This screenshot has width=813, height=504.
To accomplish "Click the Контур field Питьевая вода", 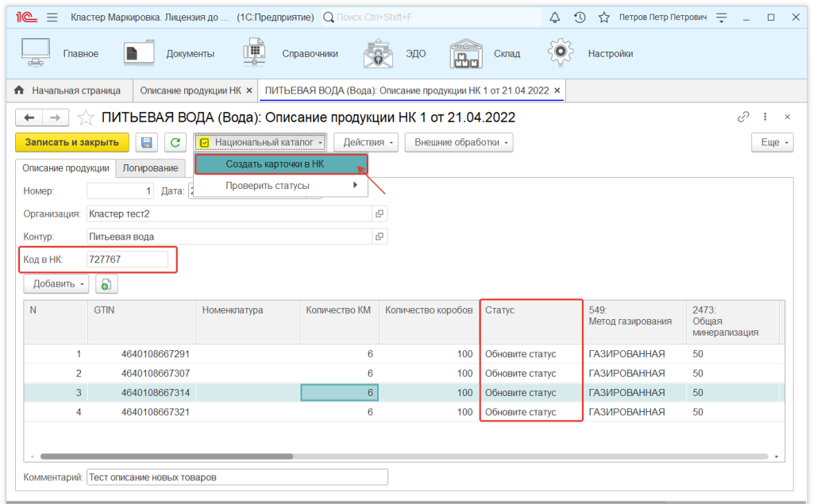I will [x=229, y=237].
